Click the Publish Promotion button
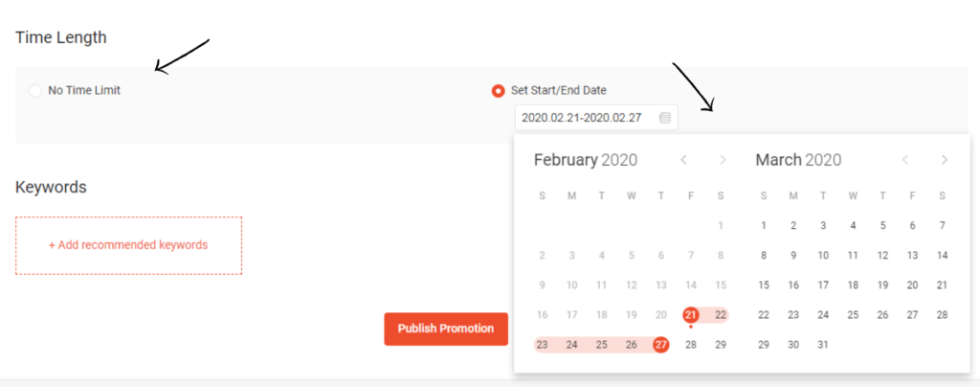The image size is (980, 387). click(x=445, y=329)
